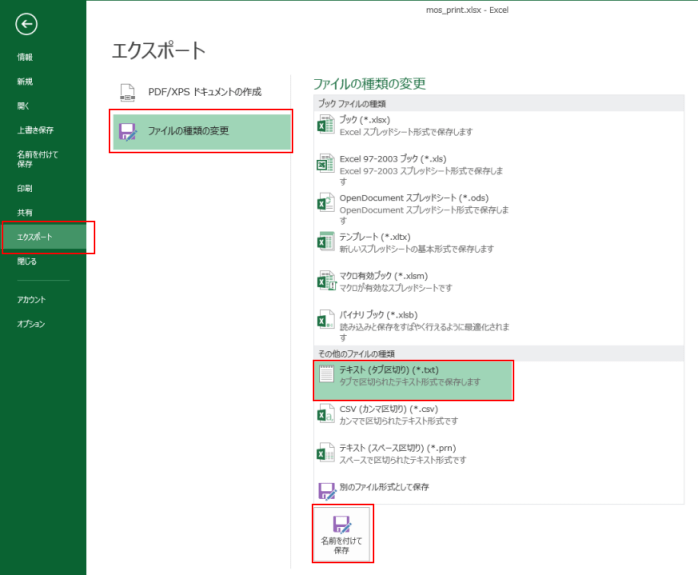The height and width of the screenshot is (575, 698).
Task: Choose テキスト (タブ区切り) (*.txt) type
Action: pyautogui.click(x=414, y=381)
